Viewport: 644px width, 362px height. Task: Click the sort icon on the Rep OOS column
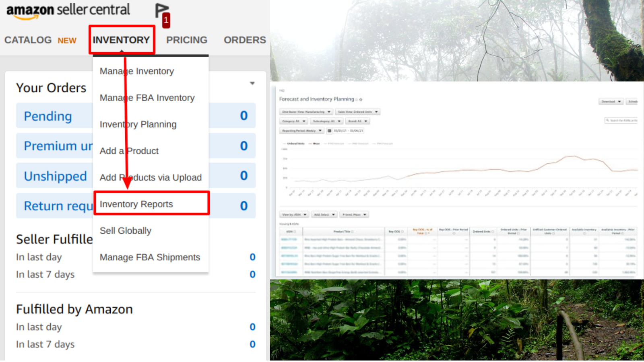tap(402, 231)
